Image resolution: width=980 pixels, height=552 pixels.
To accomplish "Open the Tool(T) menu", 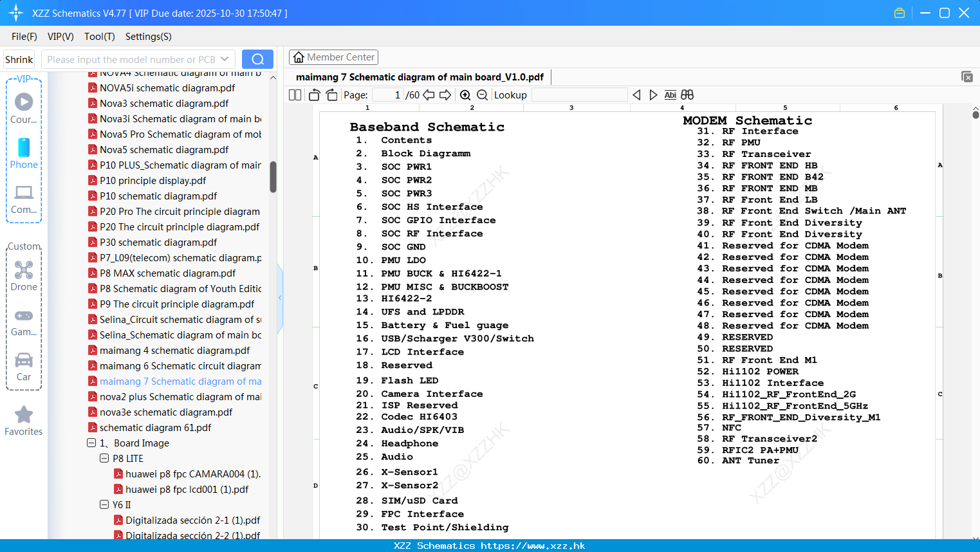I will coord(100,37).
